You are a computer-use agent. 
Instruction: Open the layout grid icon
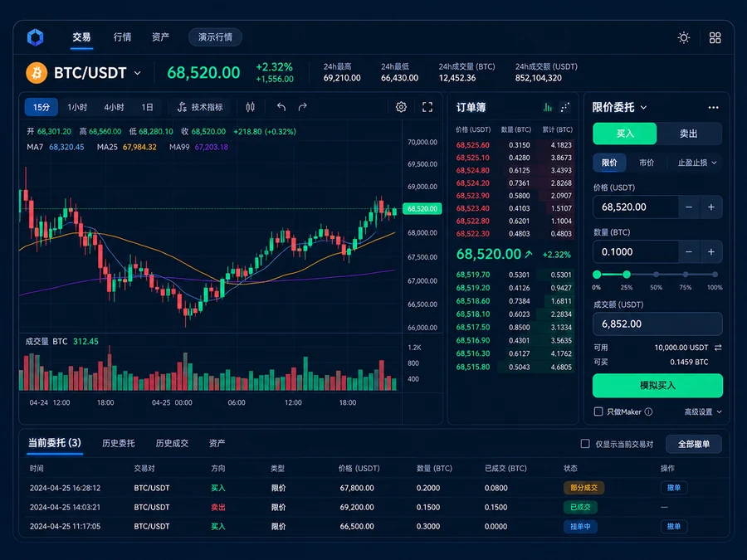[x=715, y=37]
